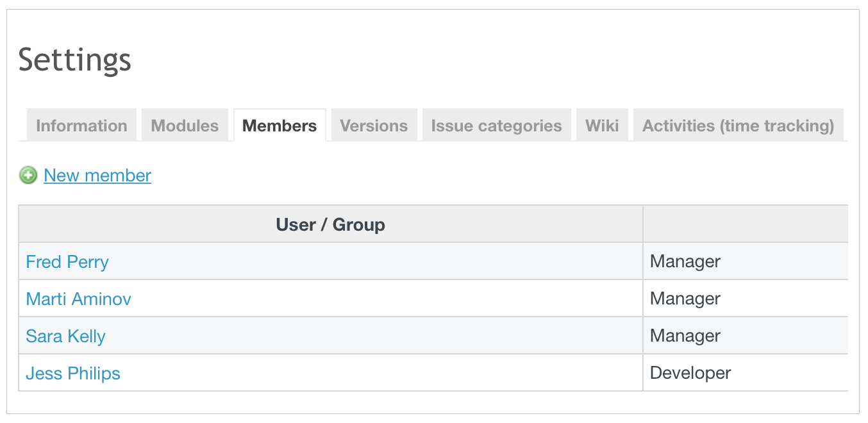Open Activities (time tracking) tab
Viewport: 868px width, 423px height.
738,126
